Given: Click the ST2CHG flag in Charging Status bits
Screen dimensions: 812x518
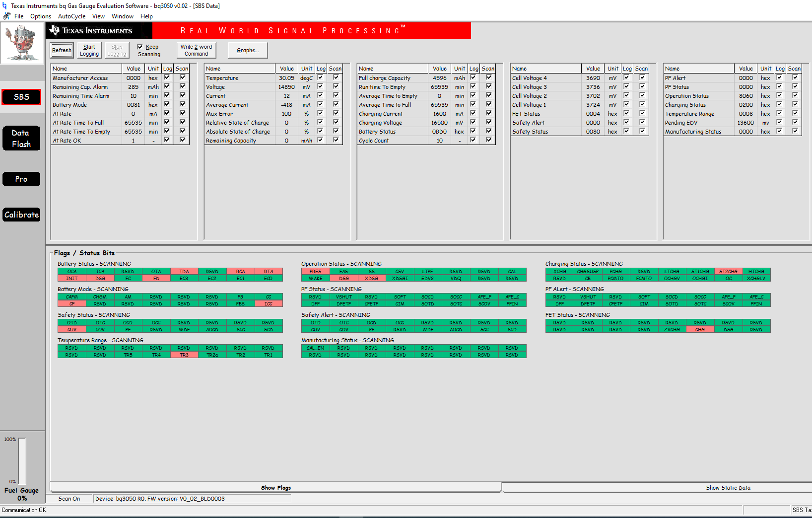Looking at the screenshot, I should click(x=728, y=272).
